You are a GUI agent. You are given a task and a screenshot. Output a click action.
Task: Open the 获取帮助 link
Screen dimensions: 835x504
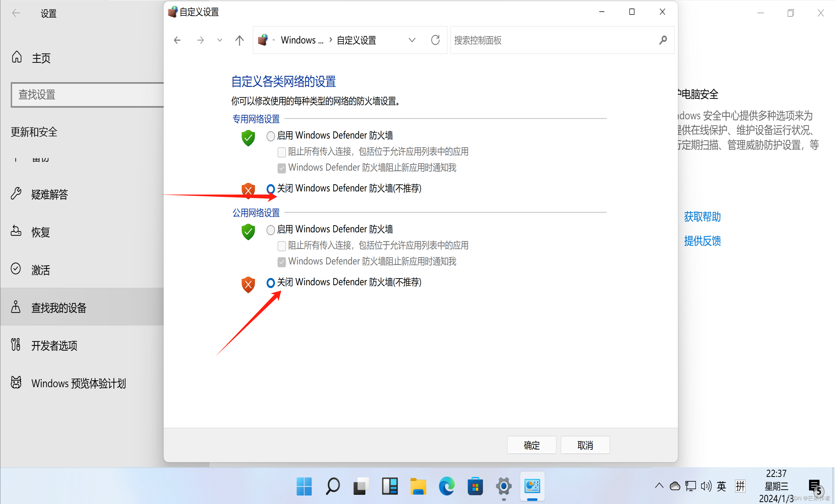[702, 217]
